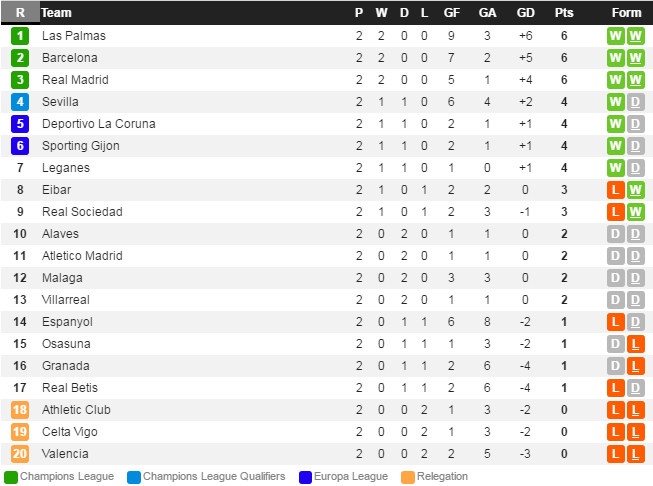
Task: Click the orange Relegation legend swatch
Action: point(407,477)
